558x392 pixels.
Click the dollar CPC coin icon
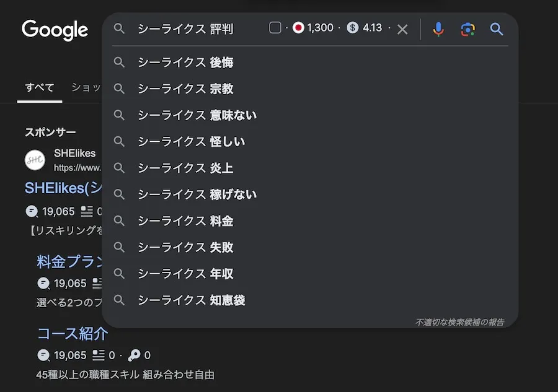[353, 28]
